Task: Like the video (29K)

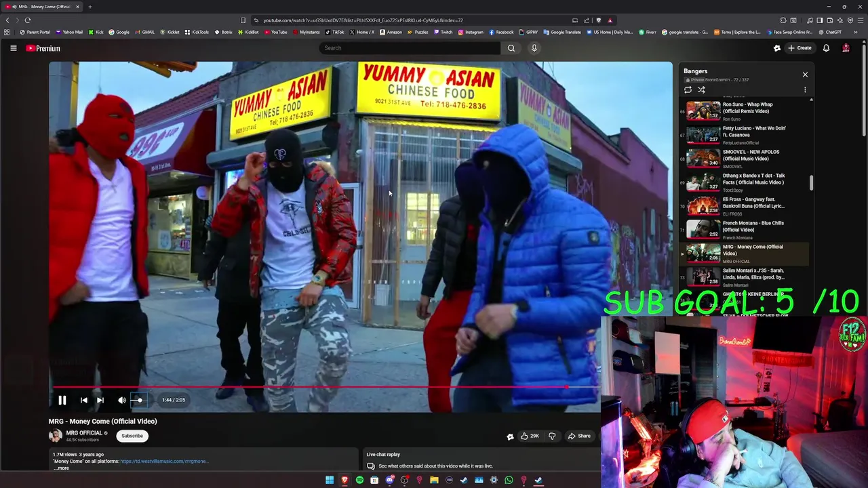Action: (530, 436)
